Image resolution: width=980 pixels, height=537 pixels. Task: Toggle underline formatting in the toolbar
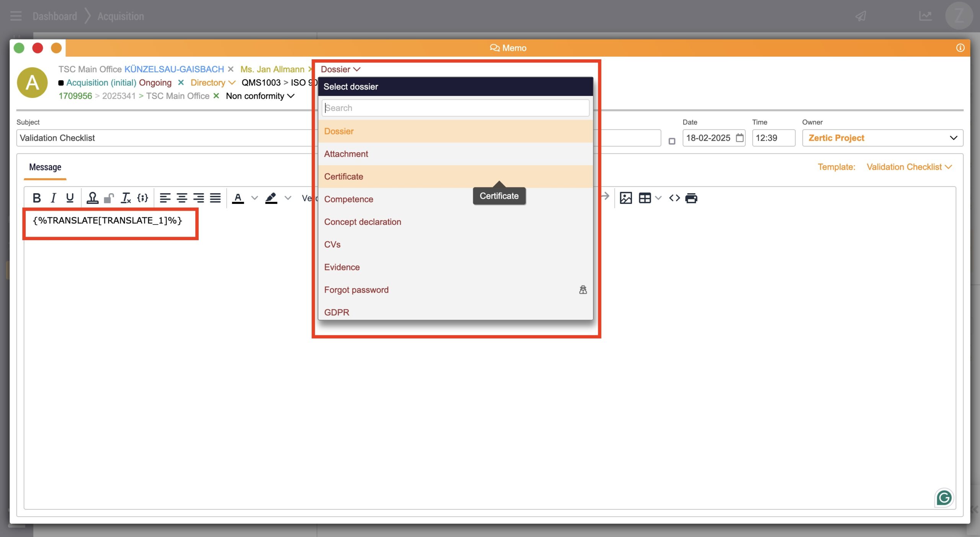(x=70, y=198)
